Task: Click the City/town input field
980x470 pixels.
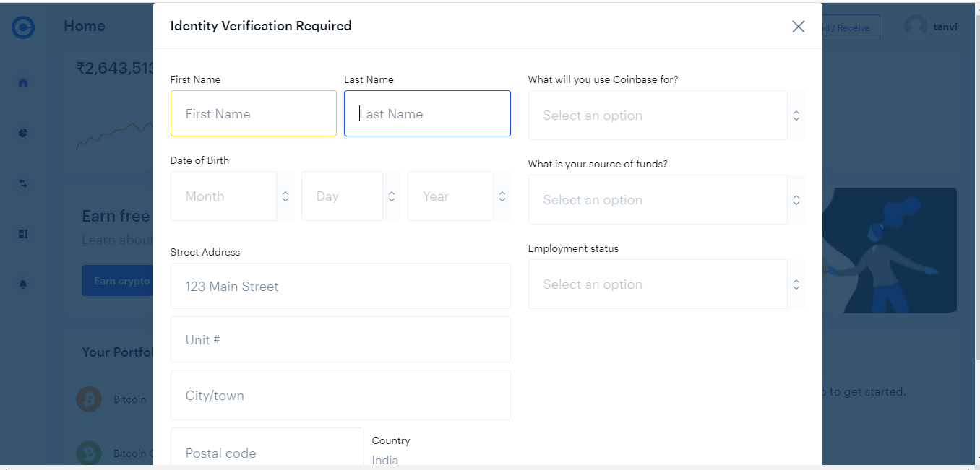Action: [340, 396]
